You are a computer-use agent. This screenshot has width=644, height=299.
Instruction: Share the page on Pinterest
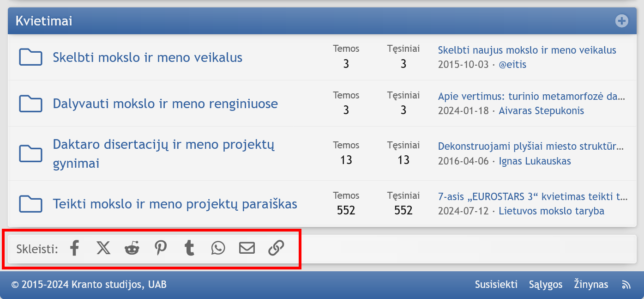coord(161,248)
